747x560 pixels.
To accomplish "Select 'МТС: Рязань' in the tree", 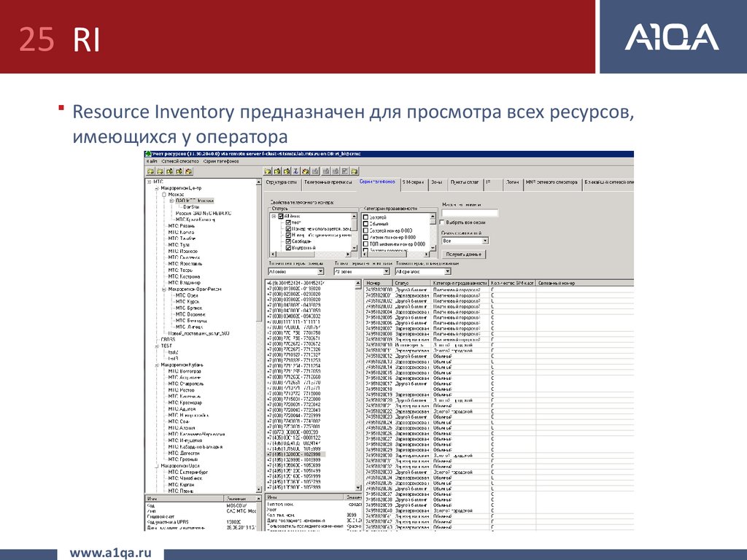I will pyautogui.click(x=180, y=226).
